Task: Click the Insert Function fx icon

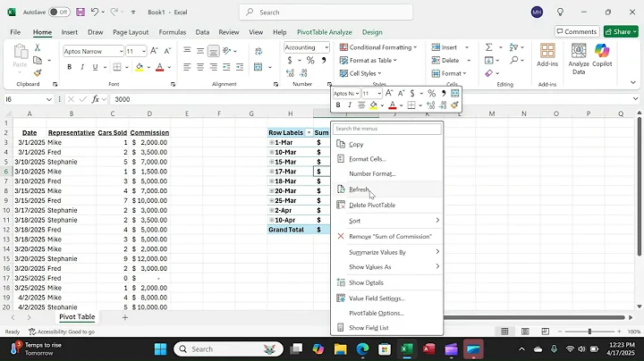Action: click(96, 99)
